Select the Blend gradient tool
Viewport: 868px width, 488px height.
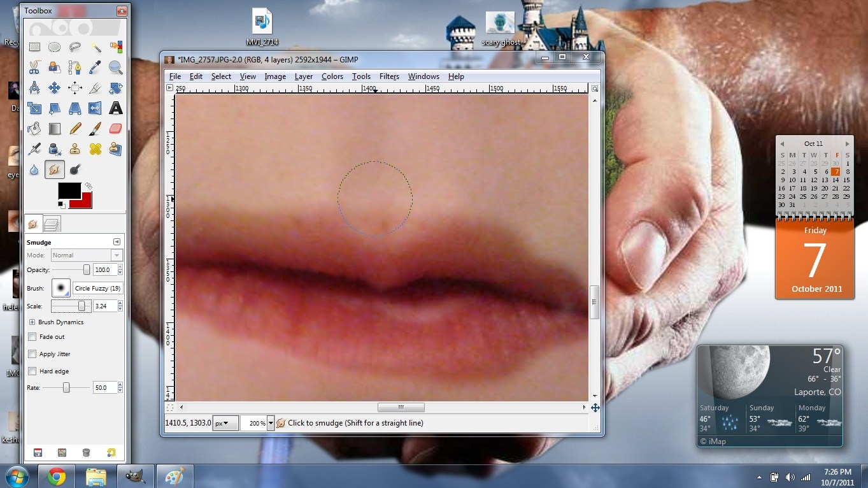click(55, 128)
